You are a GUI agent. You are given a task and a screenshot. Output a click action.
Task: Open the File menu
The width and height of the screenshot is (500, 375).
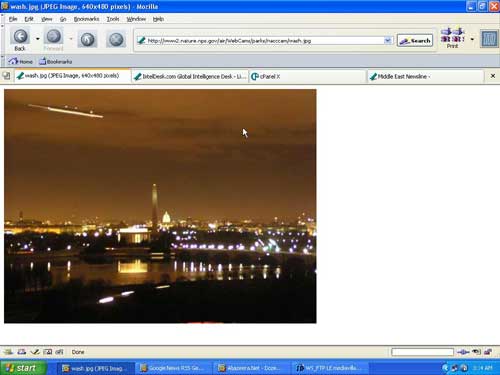tap(13, 19)
